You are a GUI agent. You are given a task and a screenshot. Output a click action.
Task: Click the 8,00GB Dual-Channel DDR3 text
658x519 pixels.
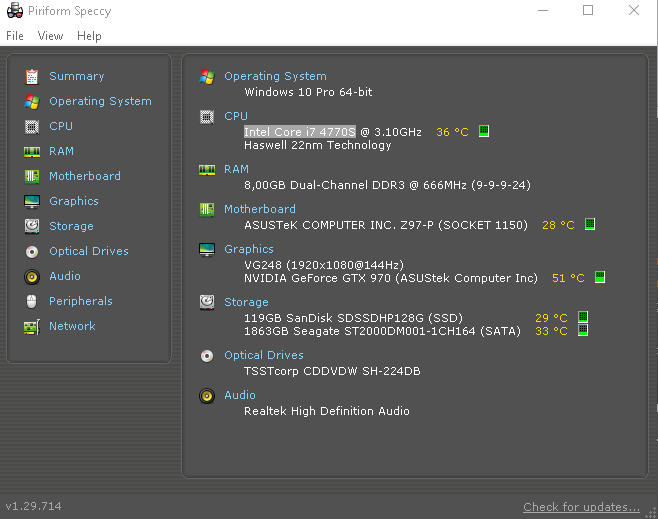387,185
